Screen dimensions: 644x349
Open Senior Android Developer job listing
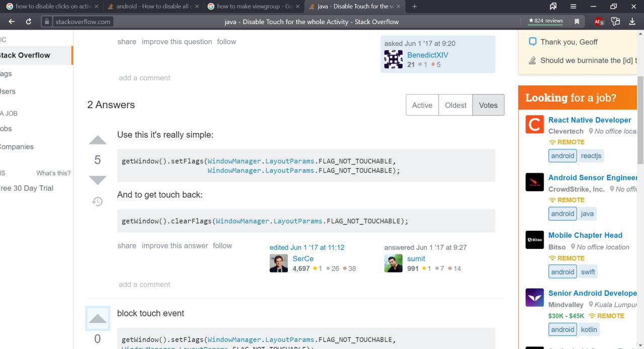click(593, 293)
